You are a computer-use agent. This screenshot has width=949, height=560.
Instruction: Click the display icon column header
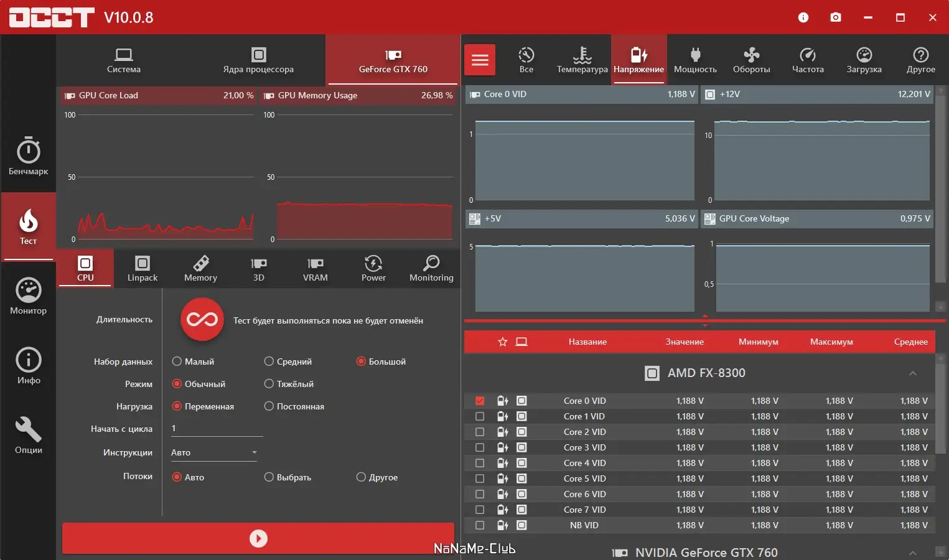521,342
